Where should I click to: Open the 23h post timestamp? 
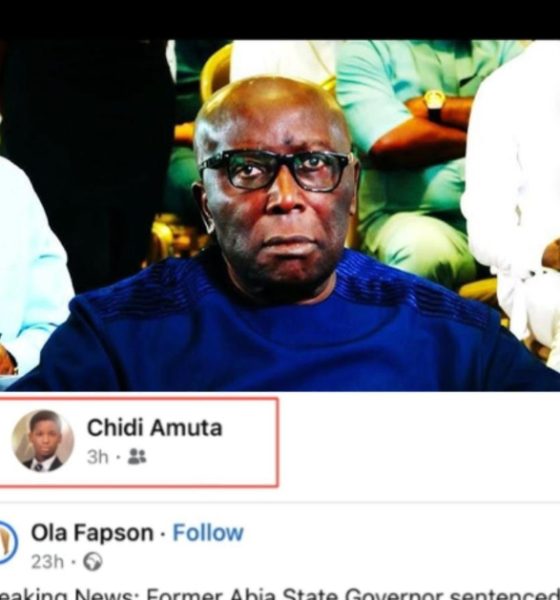click(x=47, y=562)
